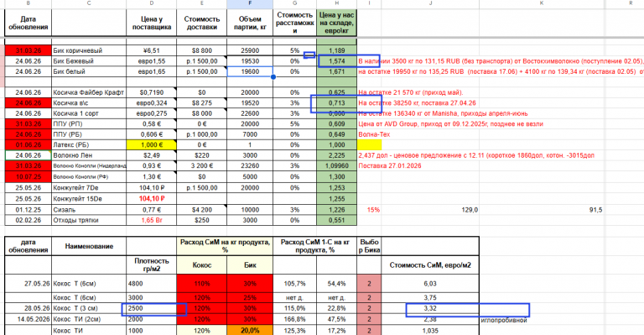The height and width of the screenshot is (335, 644).
Task: Select the 'ППУ (РП)' cell
Action: point(89,123)
